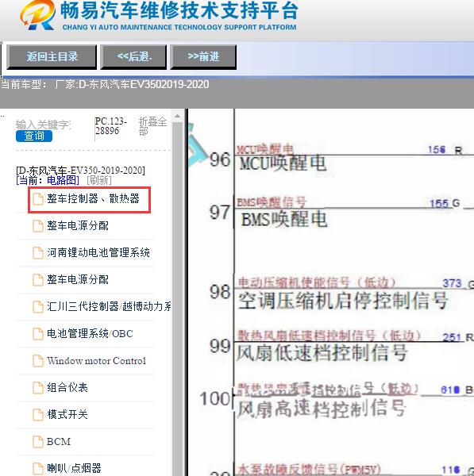
Task: Click the file icon beside 汇川三代控制器
Action: pos(38,307)
